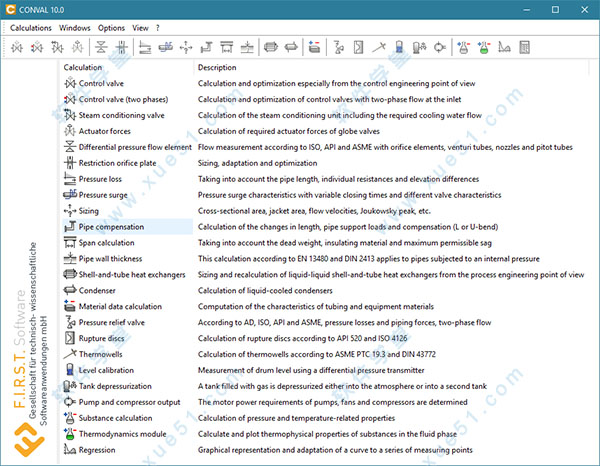Click the Material data calculation toolbar icon
This screenshot has width=600, height=466.
[314, 47]
